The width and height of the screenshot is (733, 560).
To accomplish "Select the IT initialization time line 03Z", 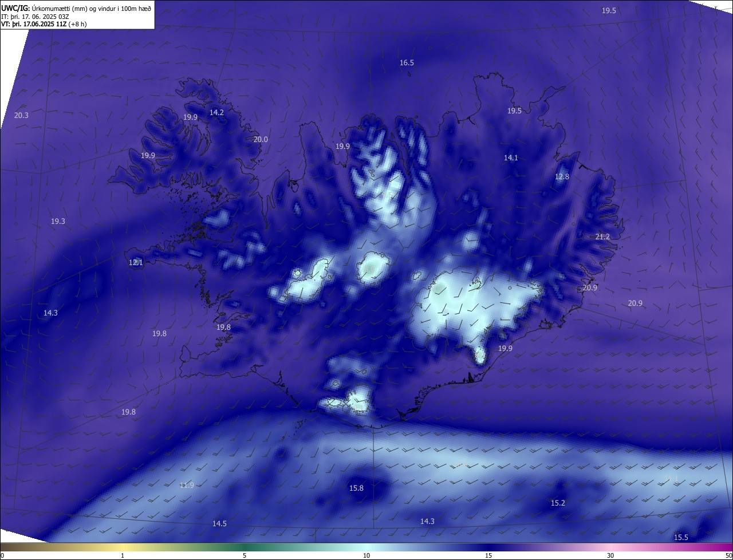I will (x=35, y=16).
